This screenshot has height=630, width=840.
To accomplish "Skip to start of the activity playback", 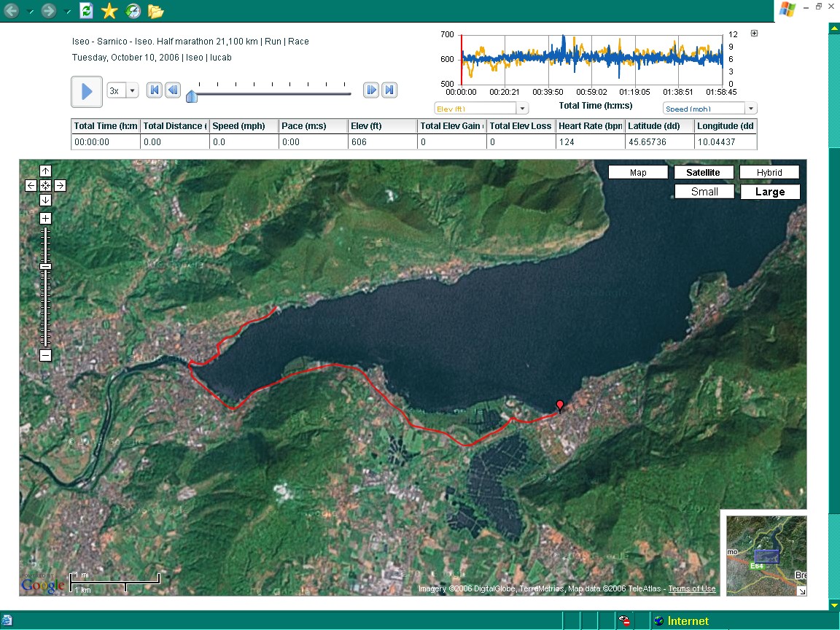I will coord(154,90).
